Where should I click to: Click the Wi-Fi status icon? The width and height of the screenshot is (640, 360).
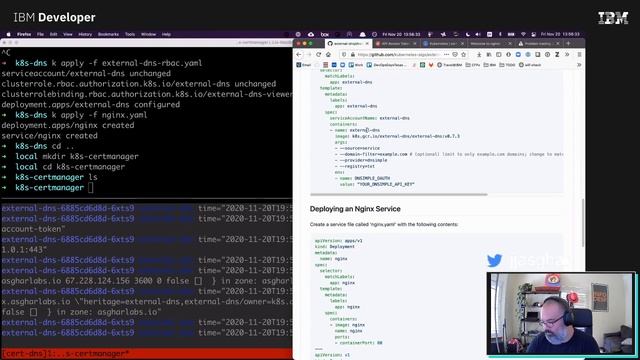point(523,34)
